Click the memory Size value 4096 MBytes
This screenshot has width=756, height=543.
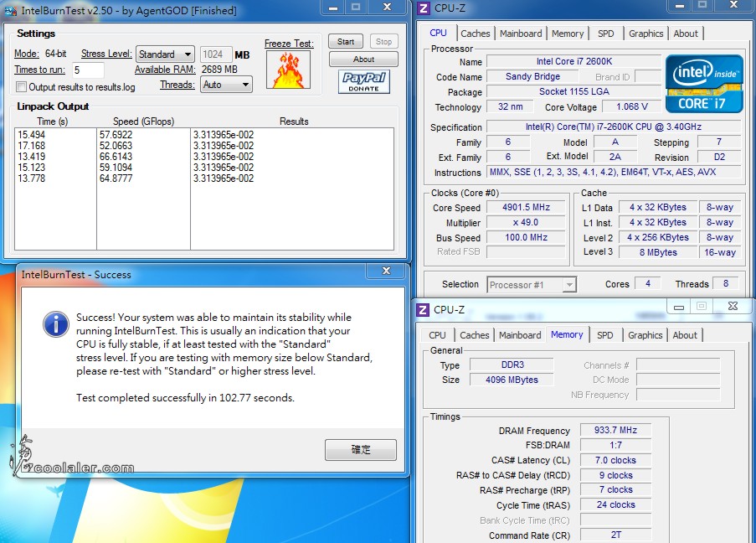[512, 380]
